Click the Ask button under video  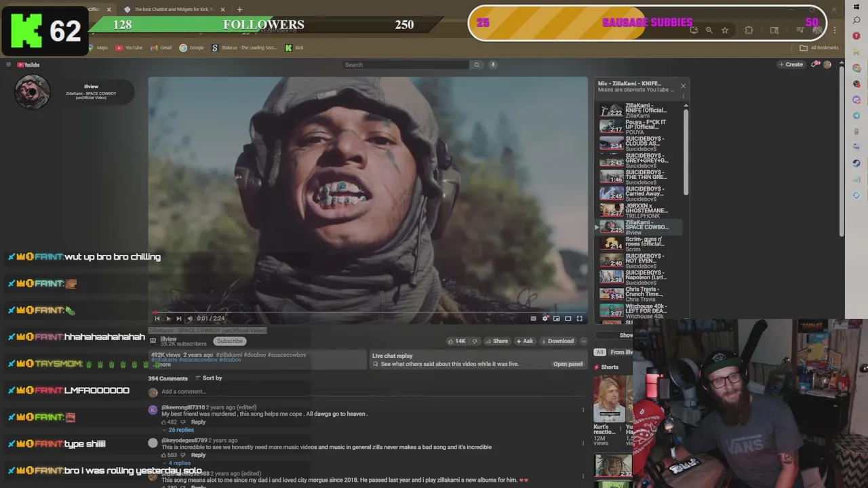525,341
